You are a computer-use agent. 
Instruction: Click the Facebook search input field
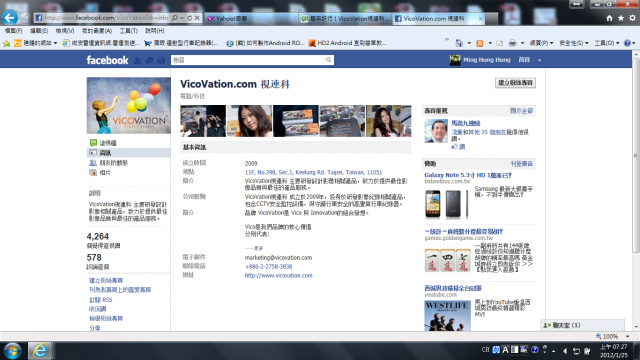tap(247, 60)
